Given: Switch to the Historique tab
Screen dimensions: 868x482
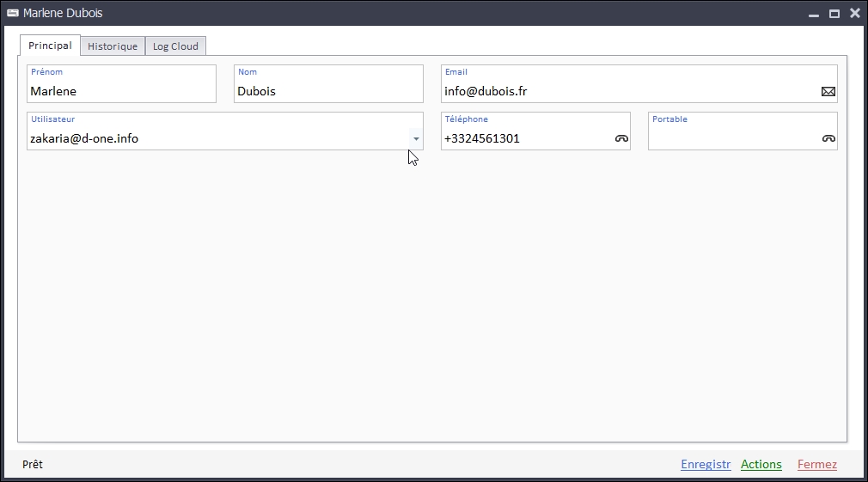Looking at the screenshot, I should (x=113, y=46).
